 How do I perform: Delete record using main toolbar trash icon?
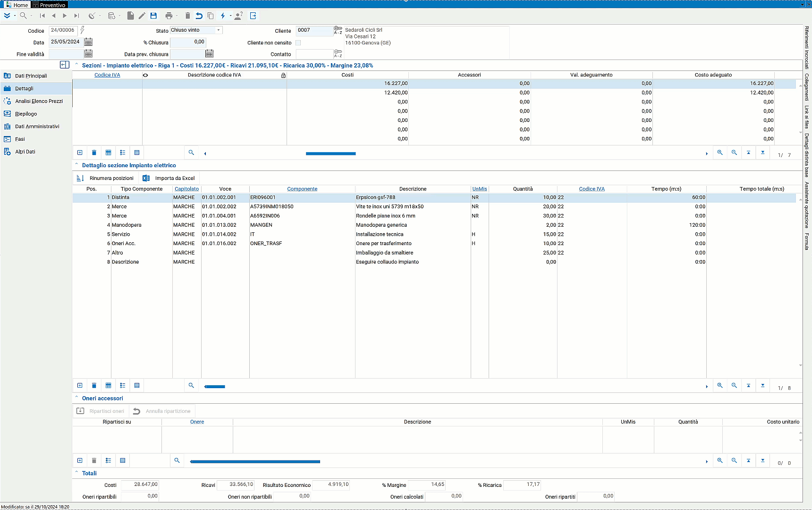[x=187, y=16]
